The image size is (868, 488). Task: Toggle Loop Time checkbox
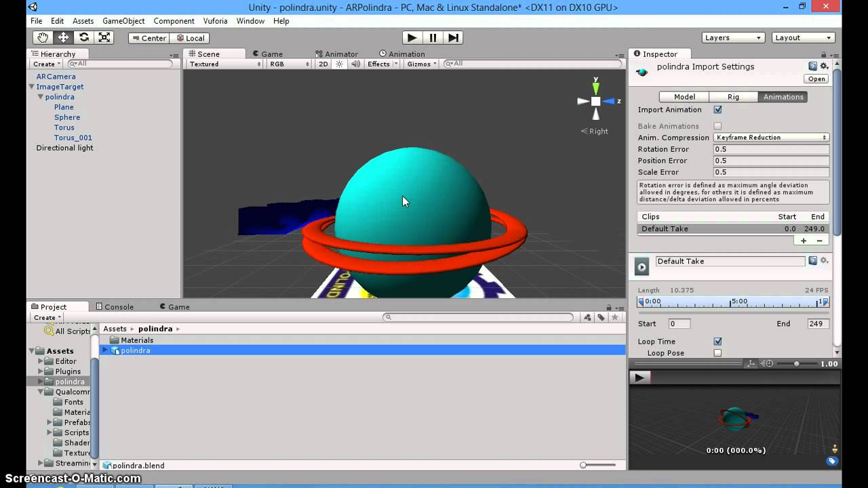pos(717,342)
